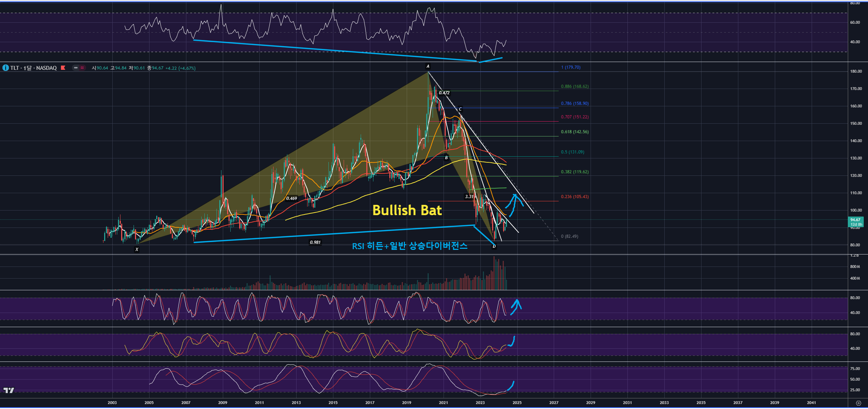This screenshot has width=868, height=409.
Task: Click the TLT symbol title in legend
Action: (x=15, y=68)
